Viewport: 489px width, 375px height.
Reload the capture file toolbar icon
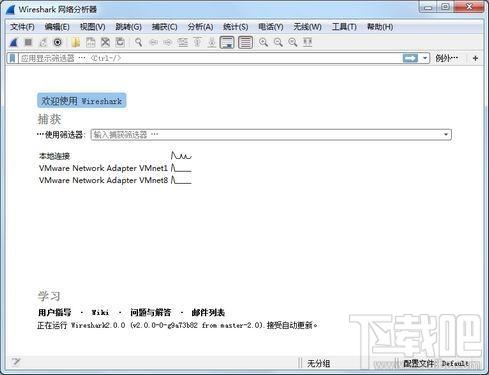pos(120,42)
